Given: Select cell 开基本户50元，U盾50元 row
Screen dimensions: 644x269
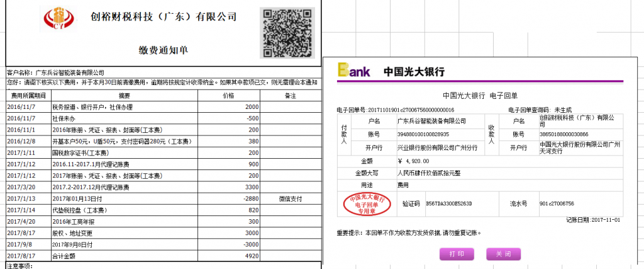Looking at the screenshot, I should coord(125,142).
